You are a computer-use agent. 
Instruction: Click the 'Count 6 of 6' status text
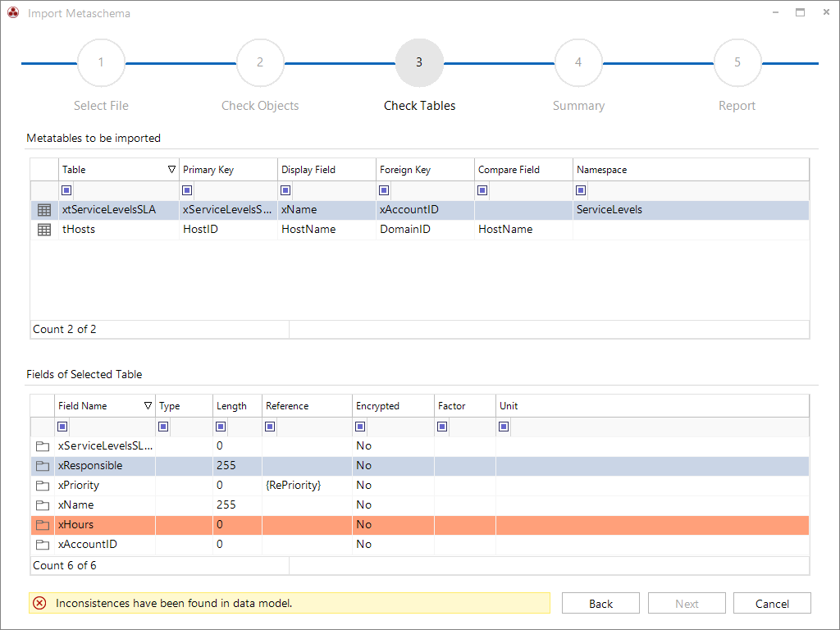[x=65, y=566]
